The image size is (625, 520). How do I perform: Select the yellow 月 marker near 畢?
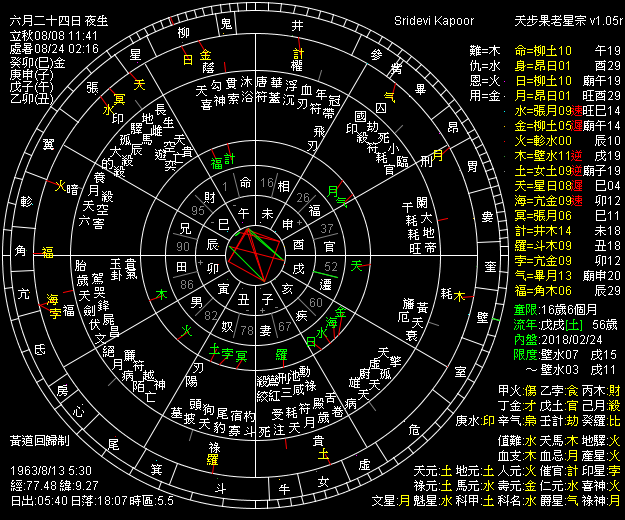click(437, 154)
